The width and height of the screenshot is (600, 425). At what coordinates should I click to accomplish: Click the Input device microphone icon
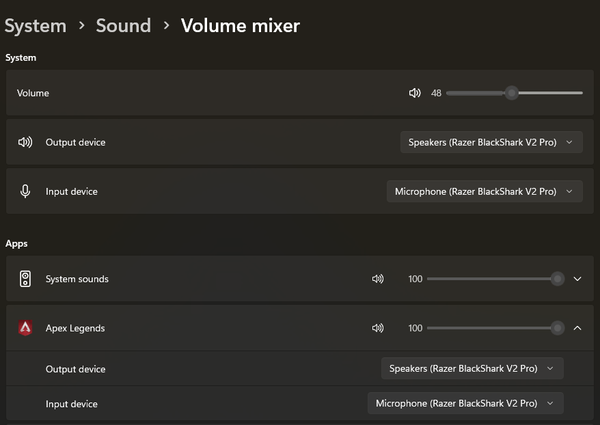25,191
